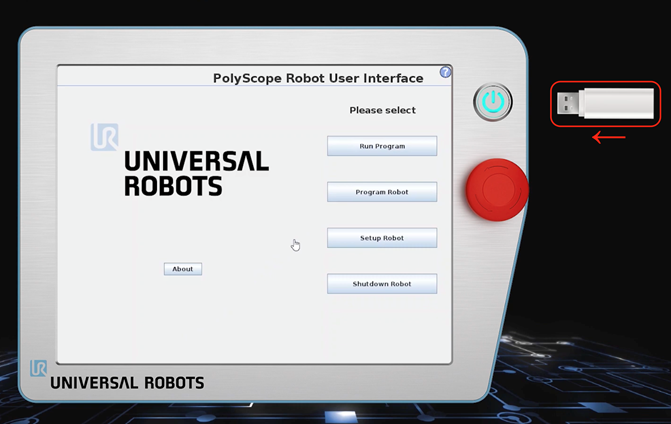Click the USB flash drive image
Viewport: 671px width, 424px height.
(605, 104)
